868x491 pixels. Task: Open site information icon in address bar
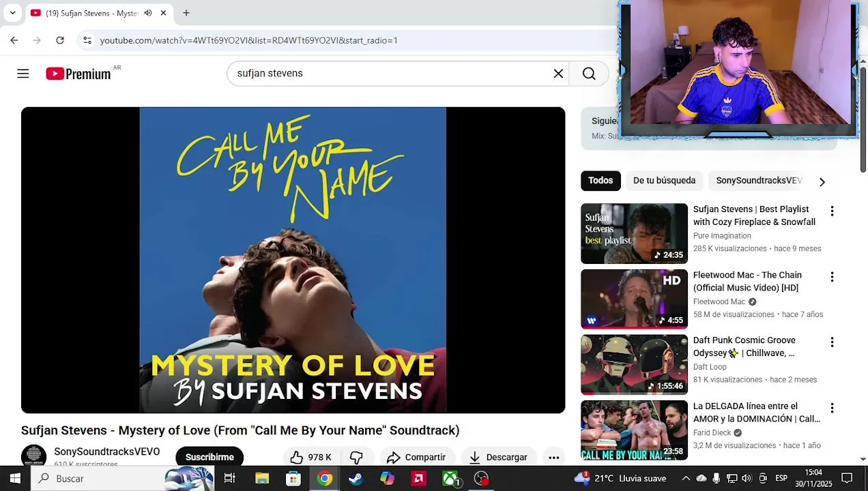pos(87,40)
